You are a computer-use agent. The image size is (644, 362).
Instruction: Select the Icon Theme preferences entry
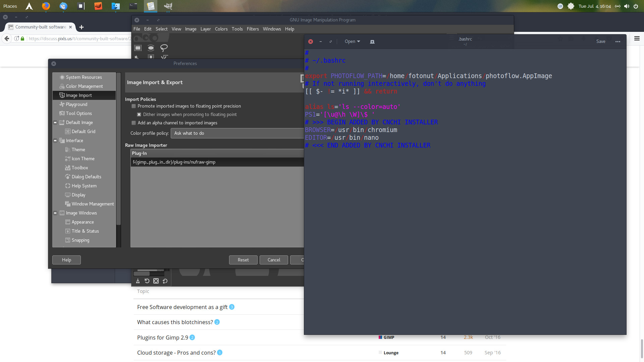pyautogui.click(x=83, y=159)
